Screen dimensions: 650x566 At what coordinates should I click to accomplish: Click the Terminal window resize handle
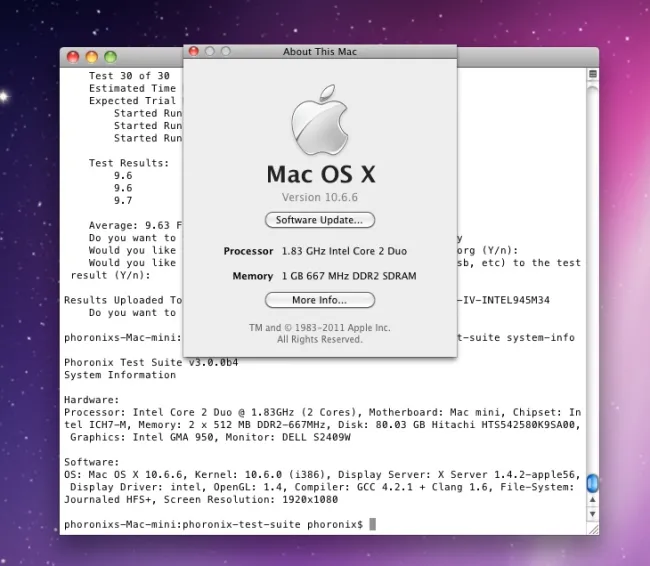tap(592, 528)
